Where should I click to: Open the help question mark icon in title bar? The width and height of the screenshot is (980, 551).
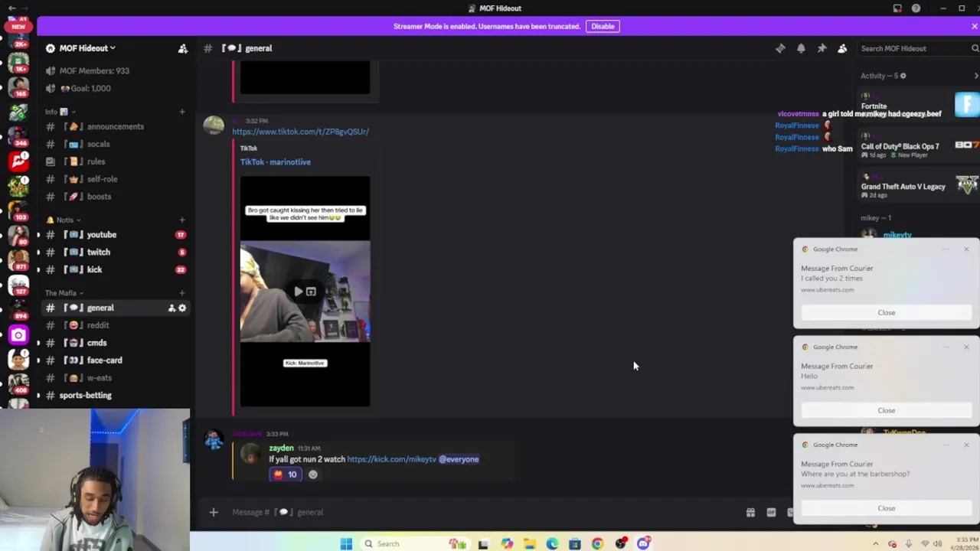(x=916, y=8)
